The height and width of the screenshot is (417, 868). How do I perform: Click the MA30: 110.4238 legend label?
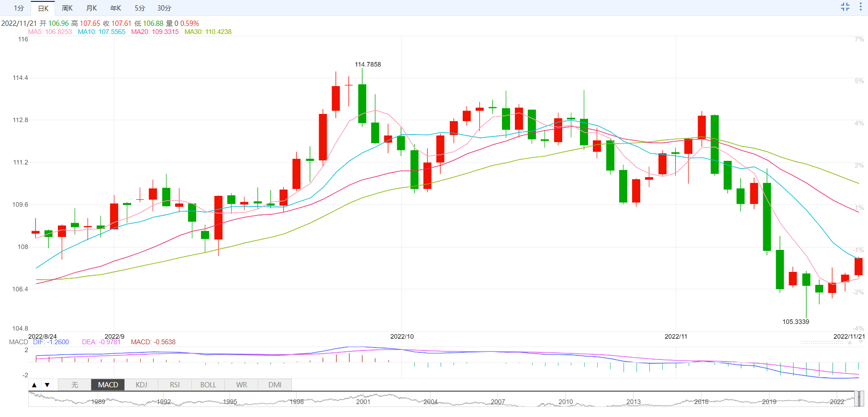coord(208,32)
